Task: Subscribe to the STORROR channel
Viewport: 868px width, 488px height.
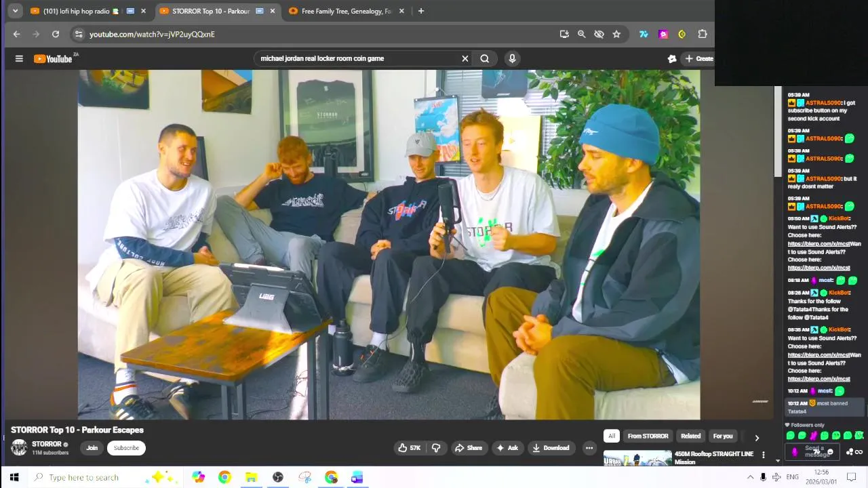Action: click(126, 448)
